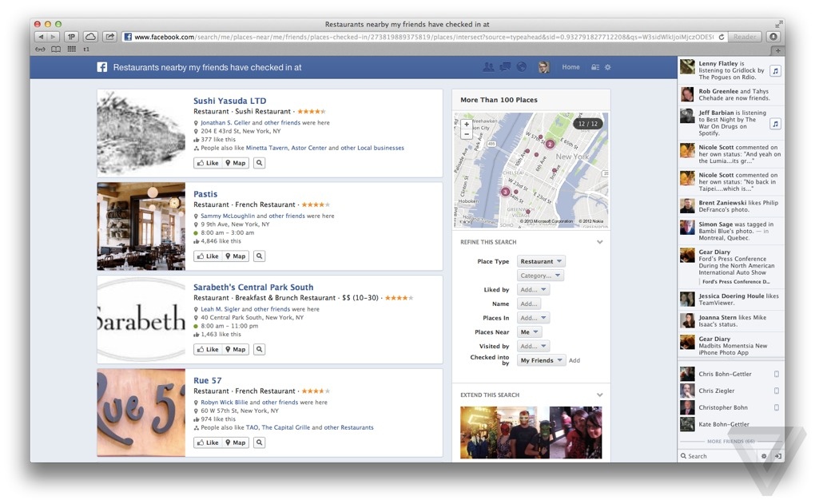Click Map button for Rue 57
Screen dimensions: 815x504
tap(236, 442)
